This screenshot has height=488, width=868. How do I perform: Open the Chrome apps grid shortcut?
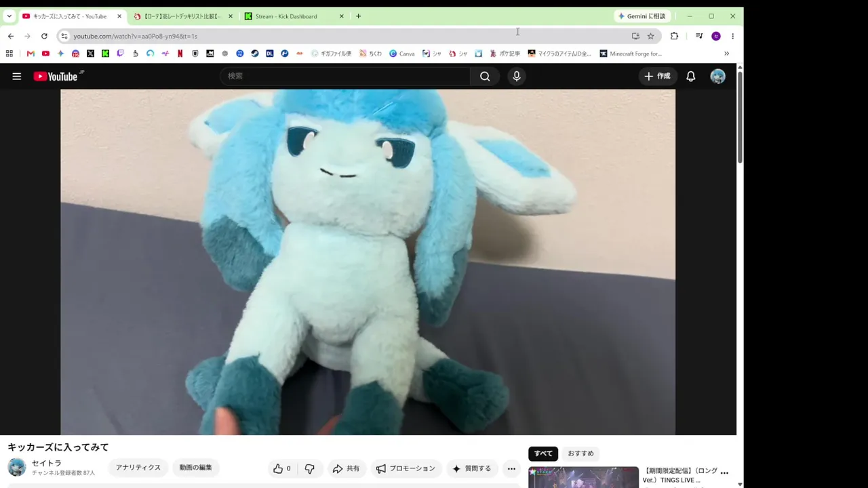coord(9,54)
